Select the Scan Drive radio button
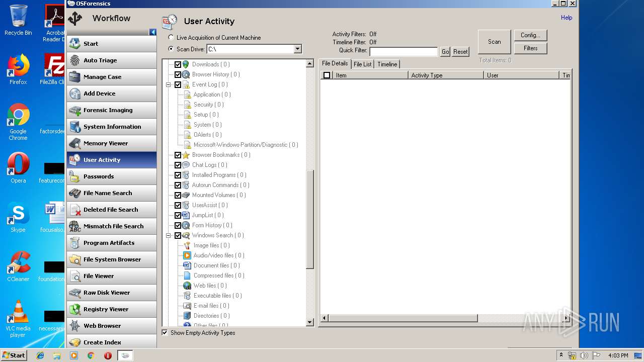 [x=172, y=49]
